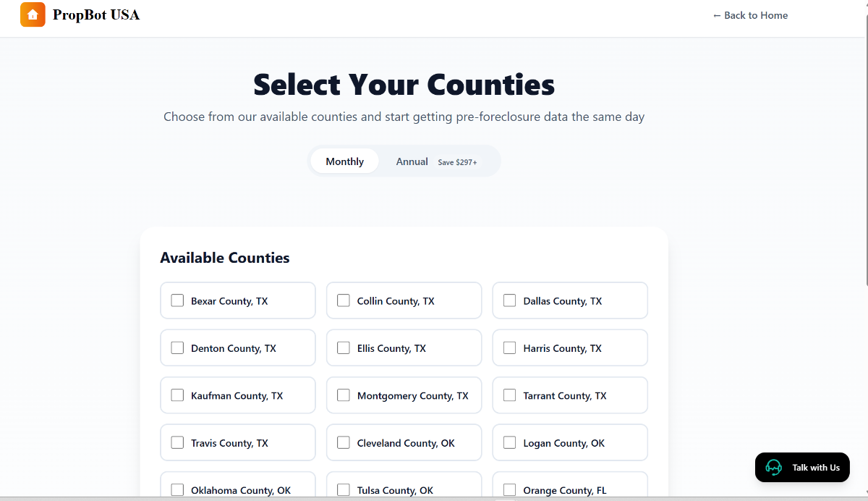Check Montgomery County, TX
The image size is (868, 501).
coord(344,395)
